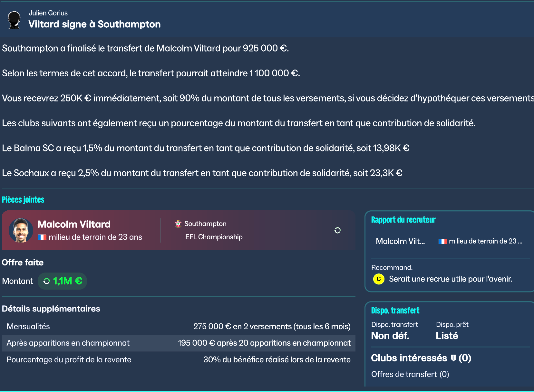Click Offres de transfert (0)
The image size is (534, 392).
[410, 374]
